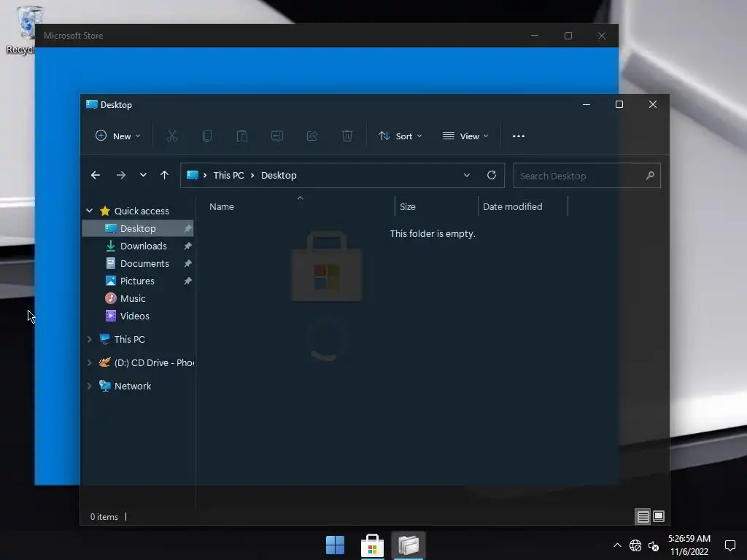Click the folder icon in the address bar
Viewport: 747px width, 560px height.
(193, 175)
